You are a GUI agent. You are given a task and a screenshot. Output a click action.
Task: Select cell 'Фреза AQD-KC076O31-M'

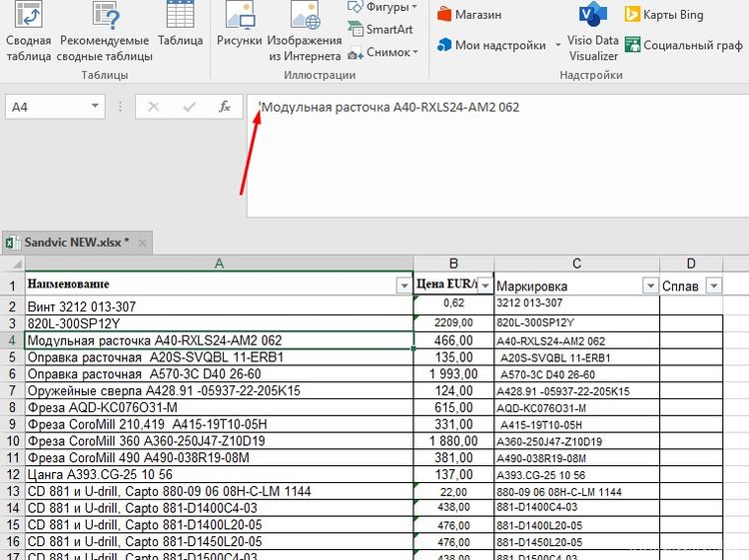coord(220,407)
